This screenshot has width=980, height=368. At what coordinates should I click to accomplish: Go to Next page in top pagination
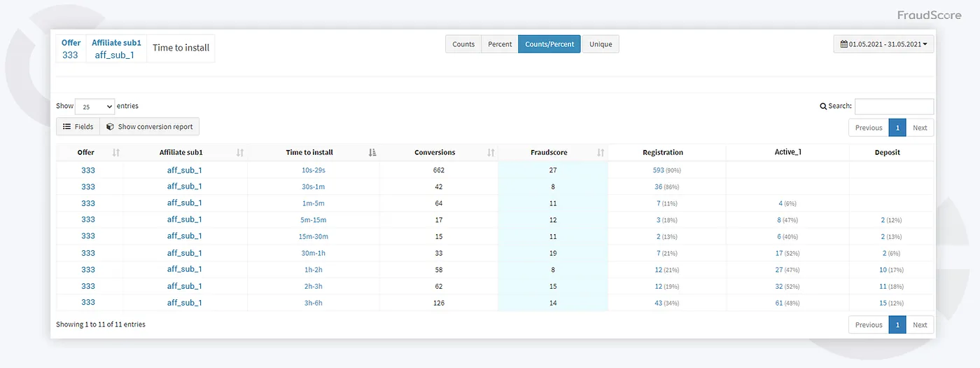(920, 128)
